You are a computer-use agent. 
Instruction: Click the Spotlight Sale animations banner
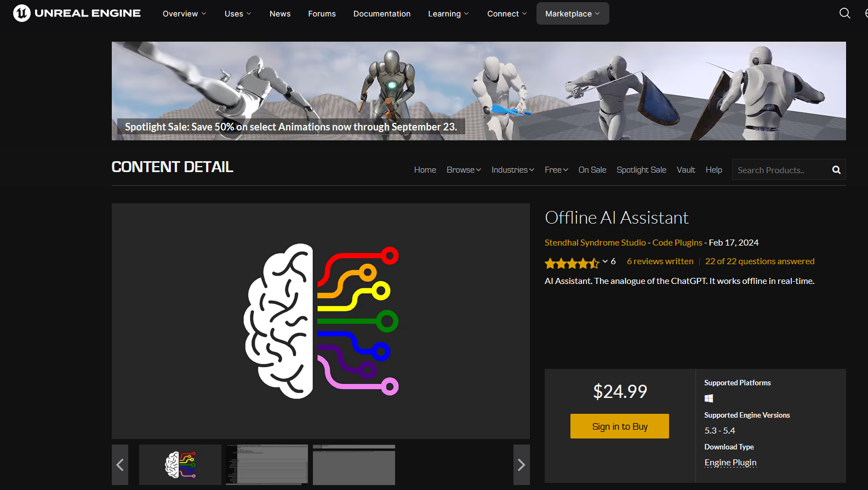479,91
